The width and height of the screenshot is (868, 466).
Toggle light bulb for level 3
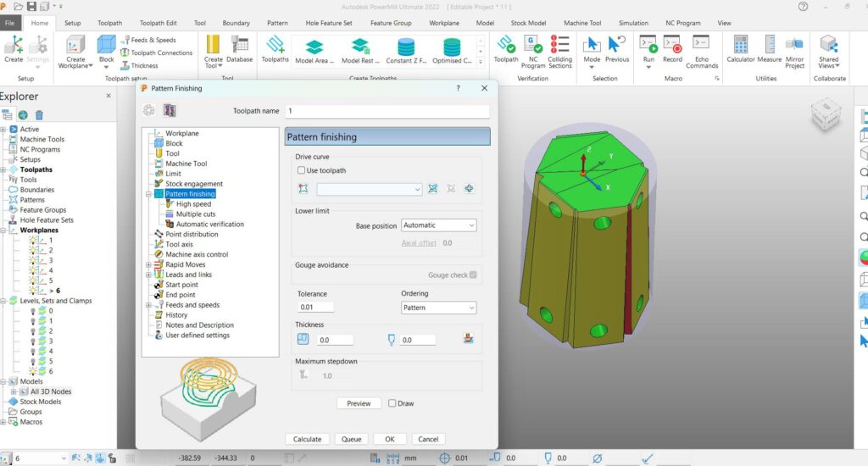tap(33, 341)
